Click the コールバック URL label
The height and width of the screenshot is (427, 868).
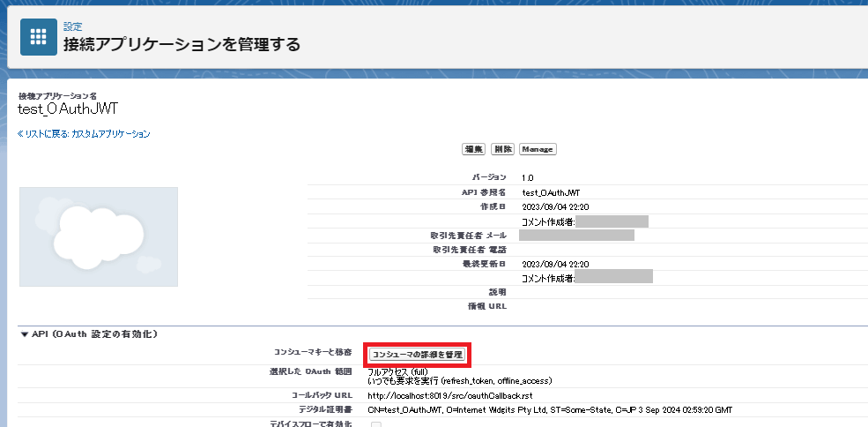pos(321,395)
